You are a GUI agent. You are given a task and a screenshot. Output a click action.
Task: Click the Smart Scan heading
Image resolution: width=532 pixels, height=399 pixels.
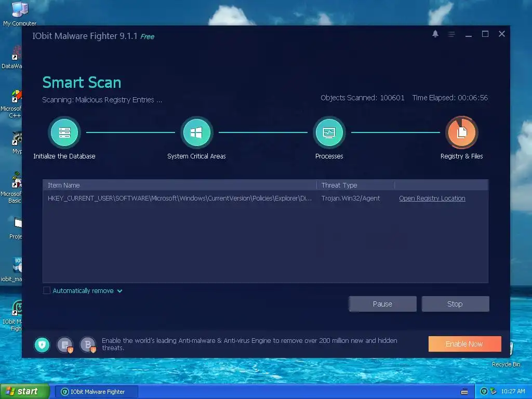point(82,83)
